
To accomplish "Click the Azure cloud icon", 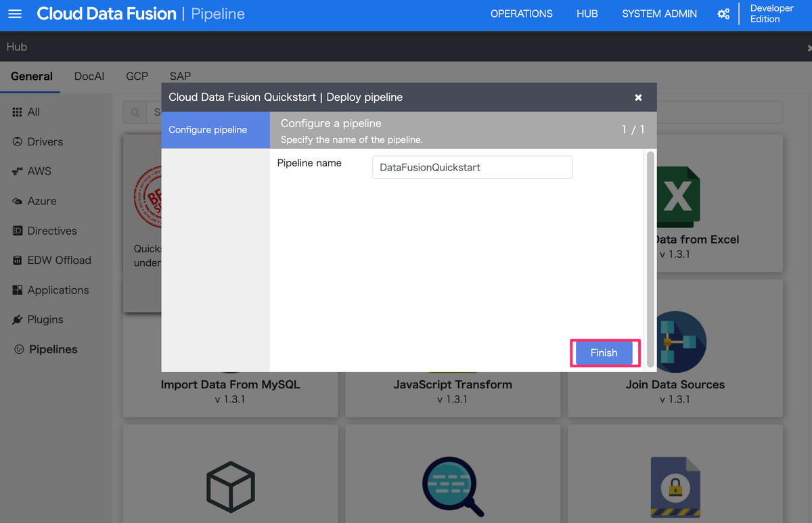I will (18, 202).
